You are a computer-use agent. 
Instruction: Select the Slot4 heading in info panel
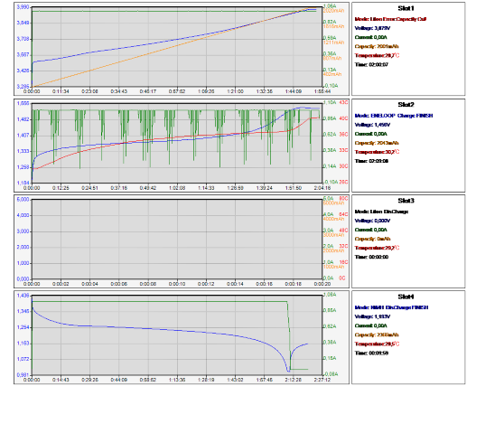pos(406,297)
